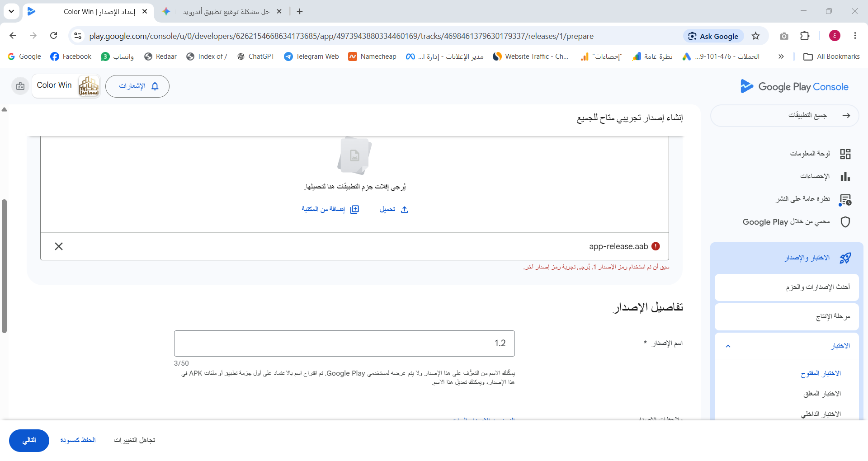Image resolution: width=868 pixels, height=461 pixels.
Task: Click the shield icon for Google Play protection
Action: point(845,222)
